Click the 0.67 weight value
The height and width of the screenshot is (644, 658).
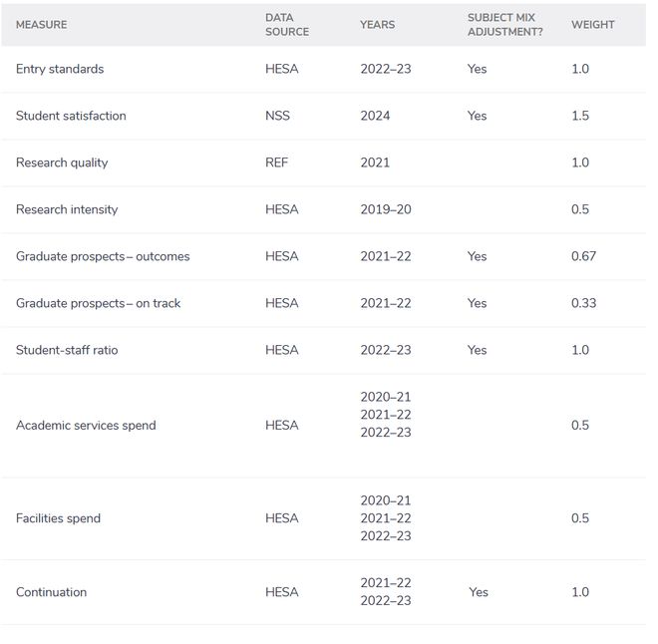tap(583, 256)
